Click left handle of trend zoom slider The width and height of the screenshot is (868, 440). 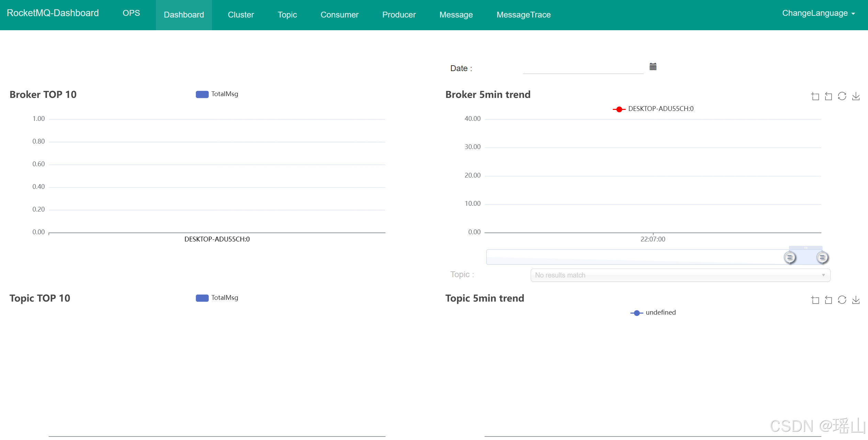pyautogui.click(x=789, y=257)
